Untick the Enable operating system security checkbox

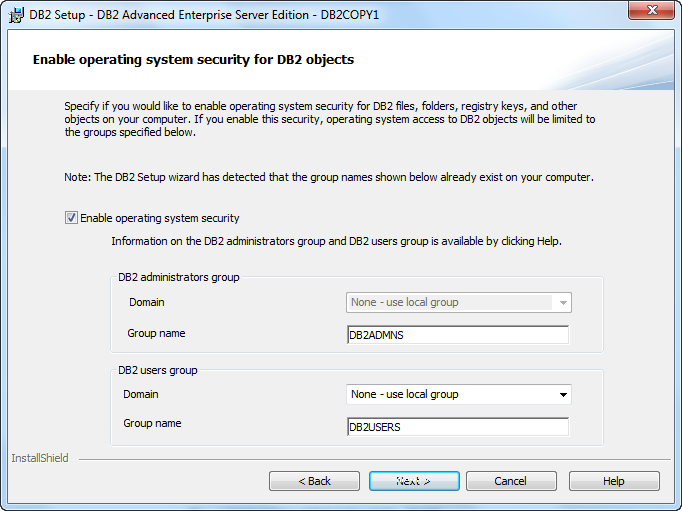click(x=71, y=217)
